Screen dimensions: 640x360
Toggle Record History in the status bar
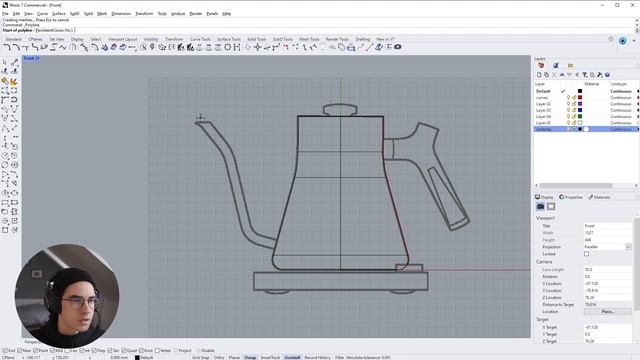(x=317, y=358)
